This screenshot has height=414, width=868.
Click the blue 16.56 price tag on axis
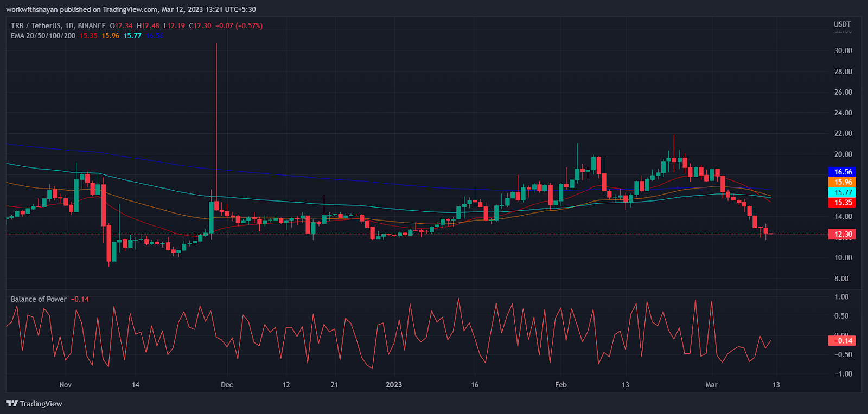pos(842,172)
